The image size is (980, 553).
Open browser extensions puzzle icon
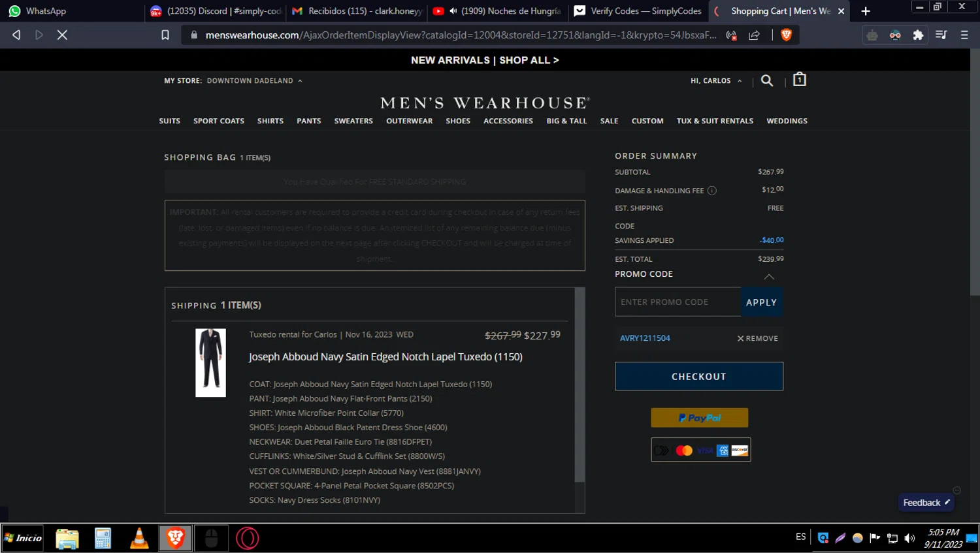click(x=918, y=35)
